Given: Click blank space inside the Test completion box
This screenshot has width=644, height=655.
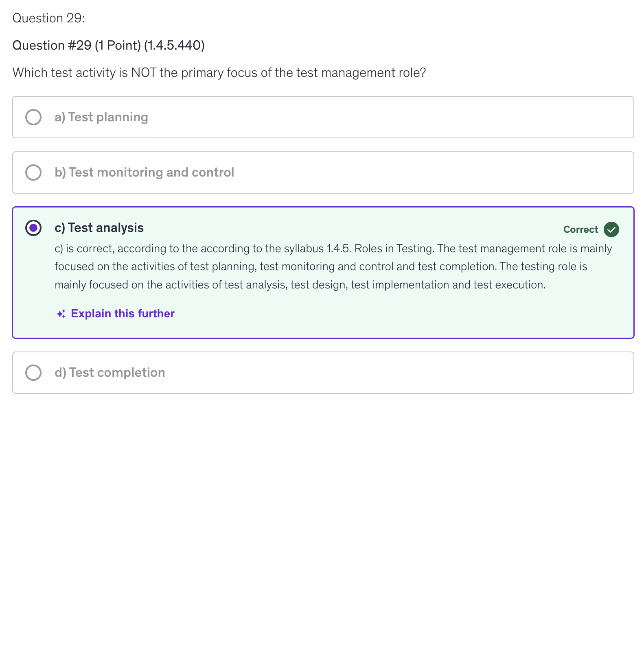Looking at the screenshot, I should point(387,373).
